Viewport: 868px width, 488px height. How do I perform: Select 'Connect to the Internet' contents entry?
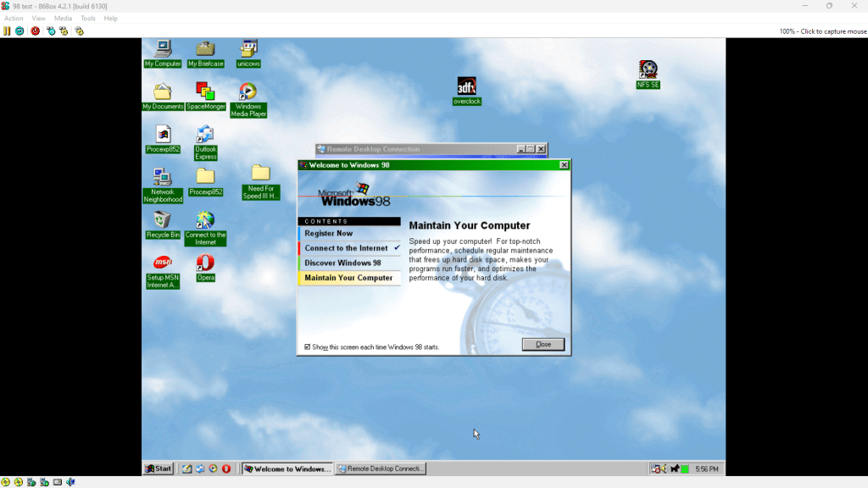pos(346,248)
